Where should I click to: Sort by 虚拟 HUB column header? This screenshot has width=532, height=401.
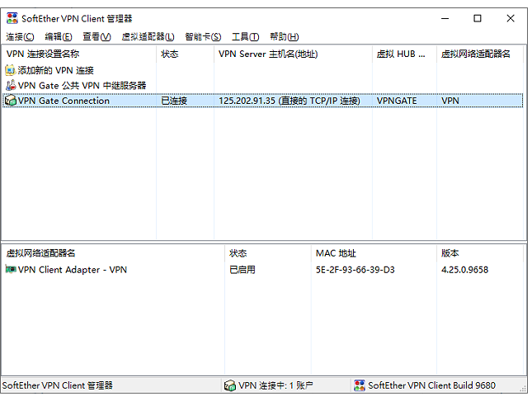[x=404, y=54]
